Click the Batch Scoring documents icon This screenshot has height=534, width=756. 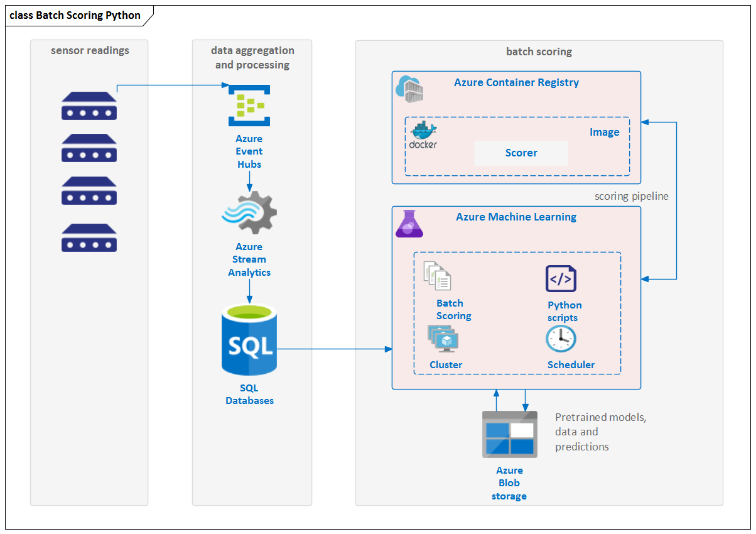point(438,276)
